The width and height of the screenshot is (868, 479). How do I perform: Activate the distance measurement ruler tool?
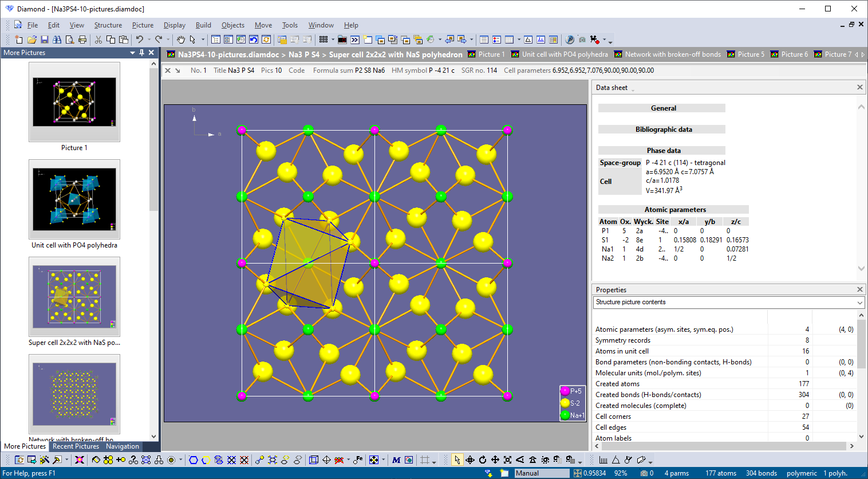603,460
